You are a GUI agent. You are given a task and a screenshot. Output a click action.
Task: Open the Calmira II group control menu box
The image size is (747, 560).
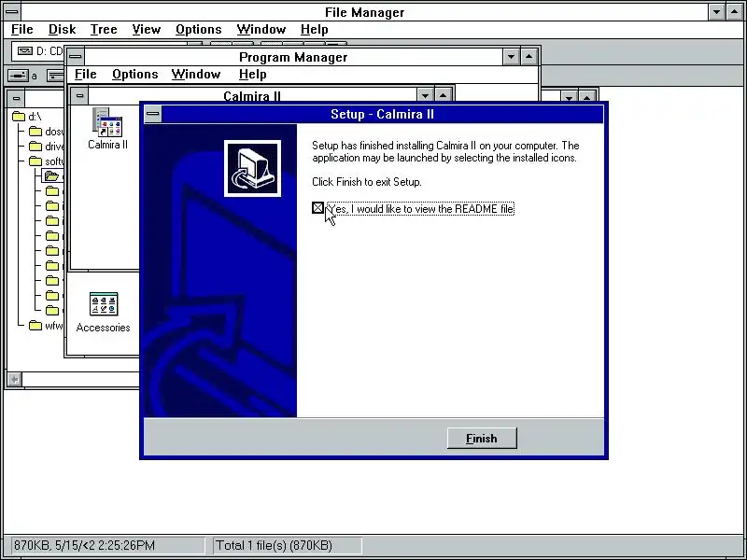pos(79,96)
